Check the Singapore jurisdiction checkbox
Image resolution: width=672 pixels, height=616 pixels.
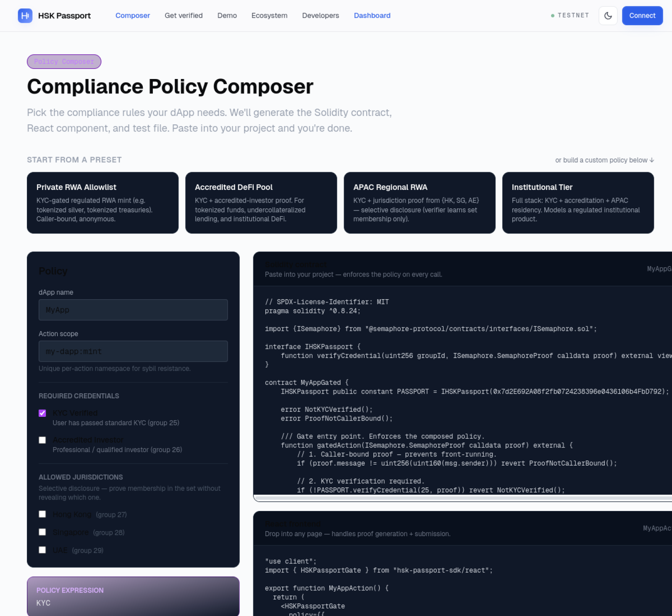pos(42,532)
